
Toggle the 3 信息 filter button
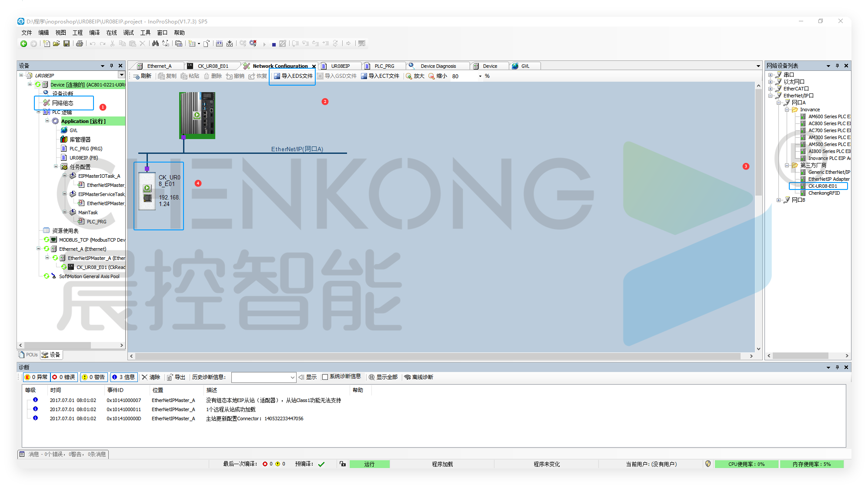(124, 377)
